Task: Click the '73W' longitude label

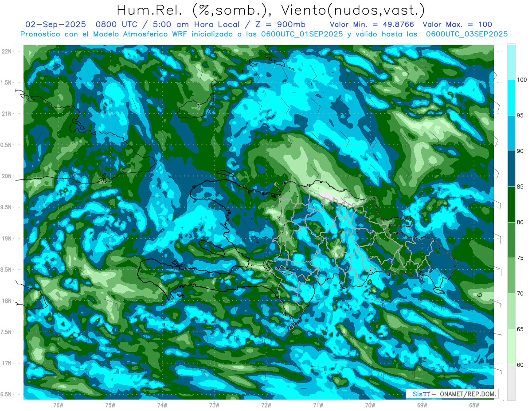Action: click(214, 405)
